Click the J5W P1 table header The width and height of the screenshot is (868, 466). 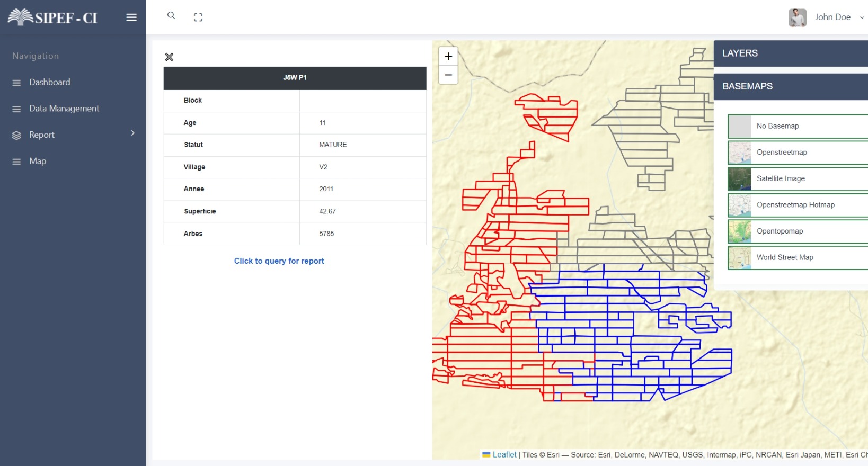click(295, 78)
